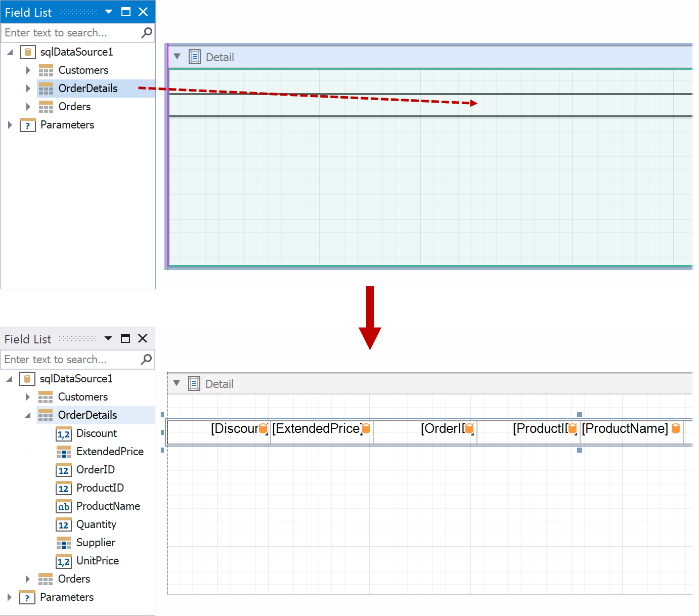Click the sqlDataSource1 database icon in bottom panel

click(x=27, y=379)
